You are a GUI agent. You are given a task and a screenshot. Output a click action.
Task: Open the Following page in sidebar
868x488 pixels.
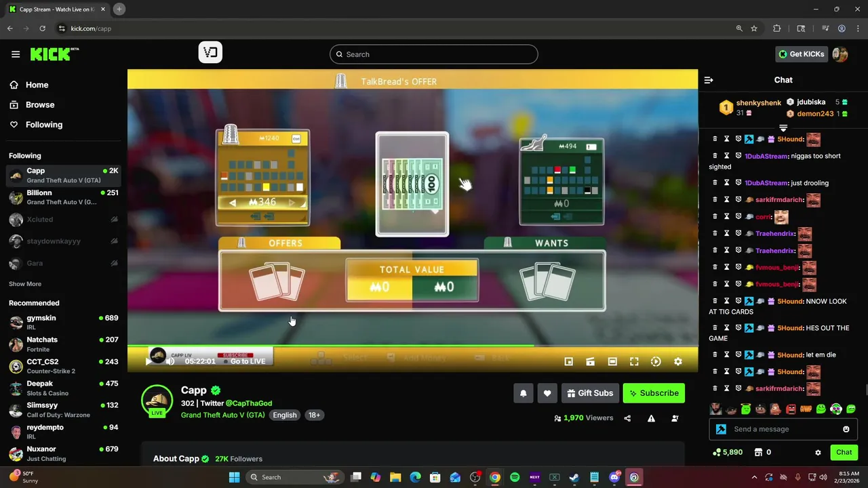tap(36, 125)
